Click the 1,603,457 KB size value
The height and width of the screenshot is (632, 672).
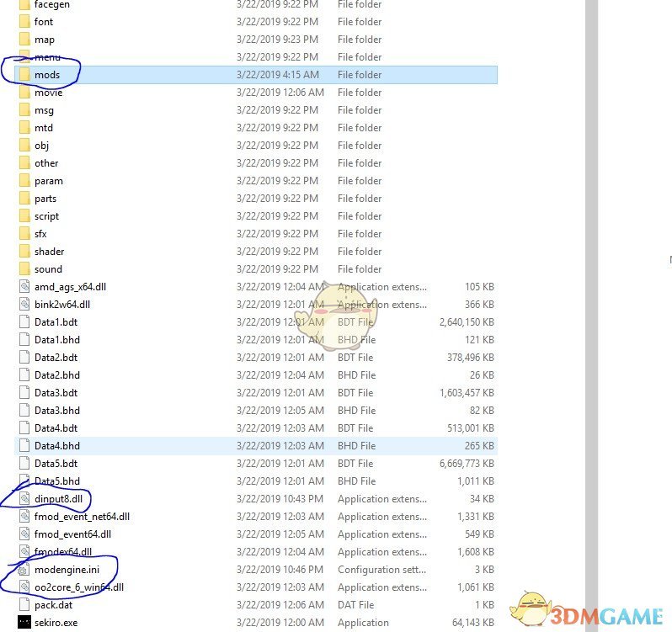click(x=467, y=393)
